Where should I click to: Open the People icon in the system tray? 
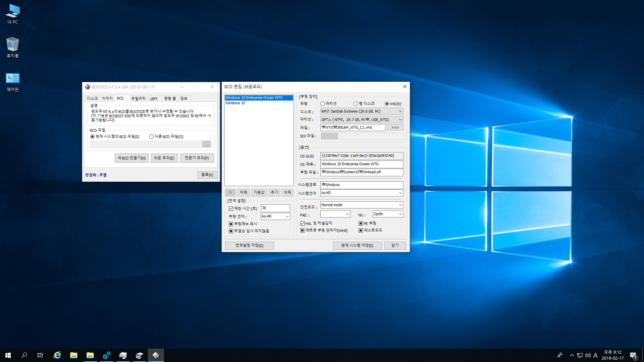point(560,355)
